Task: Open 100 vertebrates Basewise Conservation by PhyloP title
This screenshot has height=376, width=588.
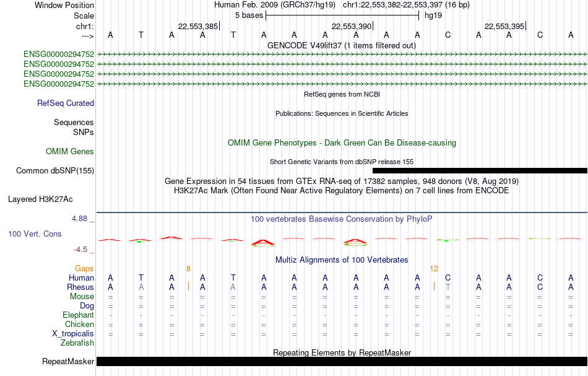Action: coord(342,219)
